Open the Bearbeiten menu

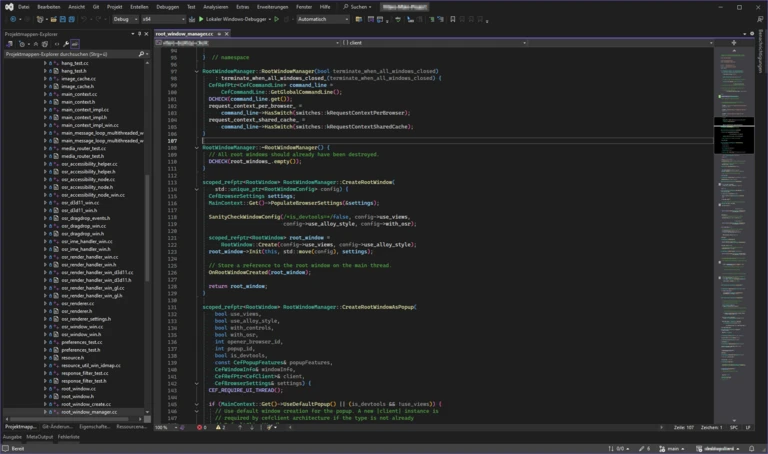tap(48, 7)
